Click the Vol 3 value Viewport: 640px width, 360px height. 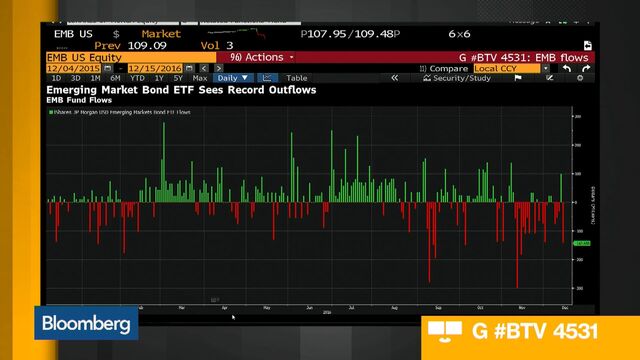click(x=217, y=45)
